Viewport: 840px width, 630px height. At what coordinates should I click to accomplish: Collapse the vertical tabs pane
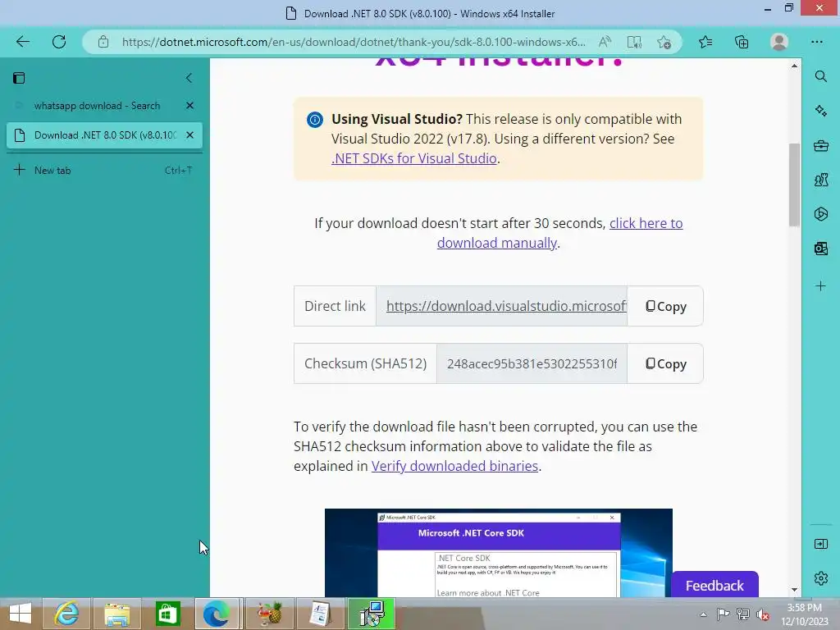189,78
